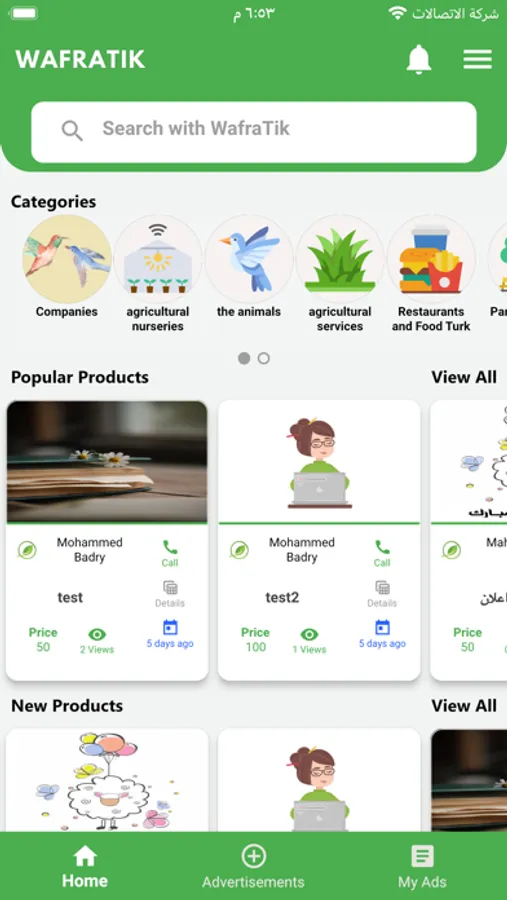507x900 pixels.
Task: View Details of the test product
Action: click(x=170, y=594)
